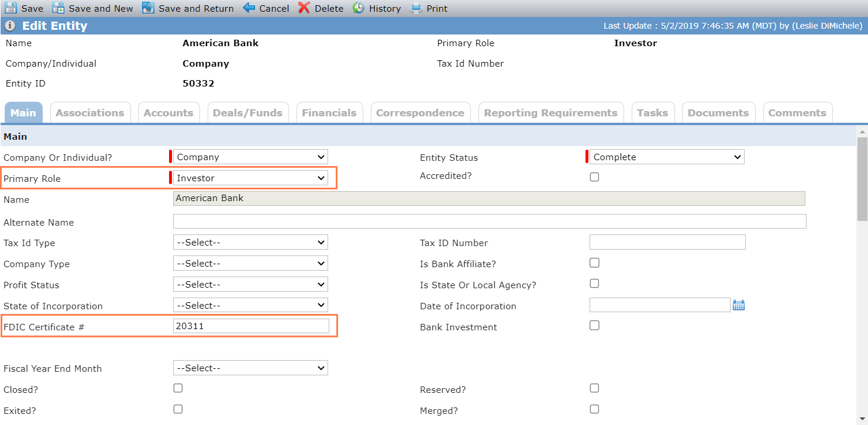
Task: Switch to the Main tab
Action: tap(23, 113)
